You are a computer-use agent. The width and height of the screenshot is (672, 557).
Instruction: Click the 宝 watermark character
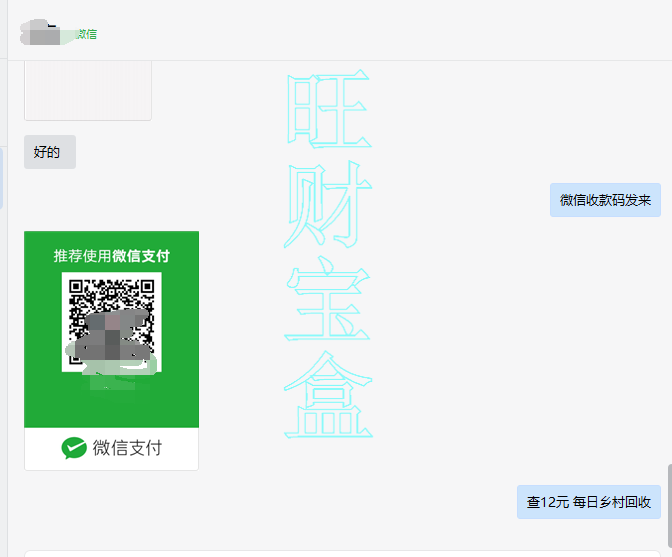pos(328,299)
